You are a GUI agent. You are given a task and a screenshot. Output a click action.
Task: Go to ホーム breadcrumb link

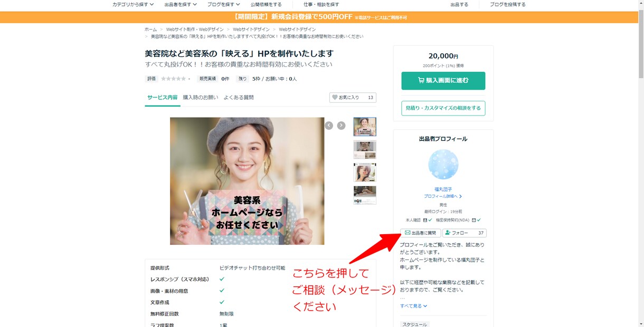coord(150,30)
